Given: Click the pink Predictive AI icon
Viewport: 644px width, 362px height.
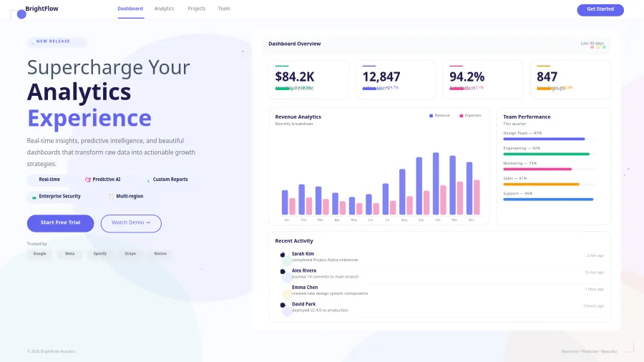Looking at the screenshot, I should (88, 180).
